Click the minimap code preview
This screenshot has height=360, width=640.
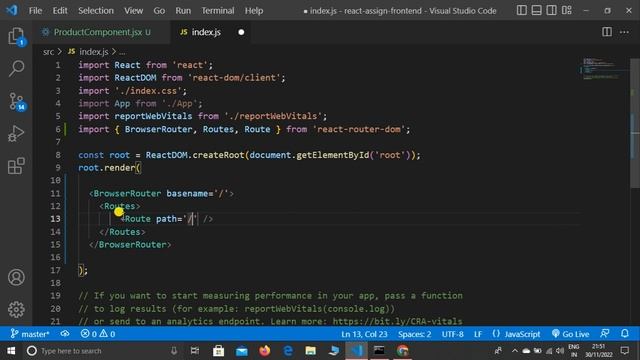point(604,69)
